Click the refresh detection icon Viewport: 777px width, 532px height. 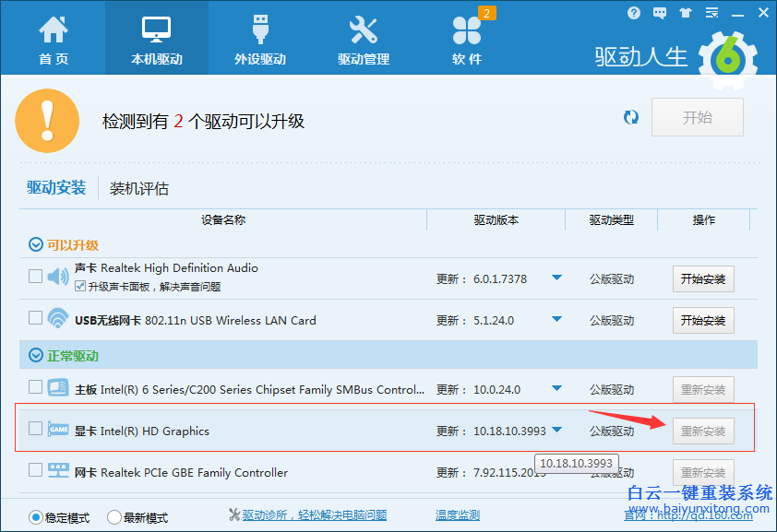(x=631, y=117)
